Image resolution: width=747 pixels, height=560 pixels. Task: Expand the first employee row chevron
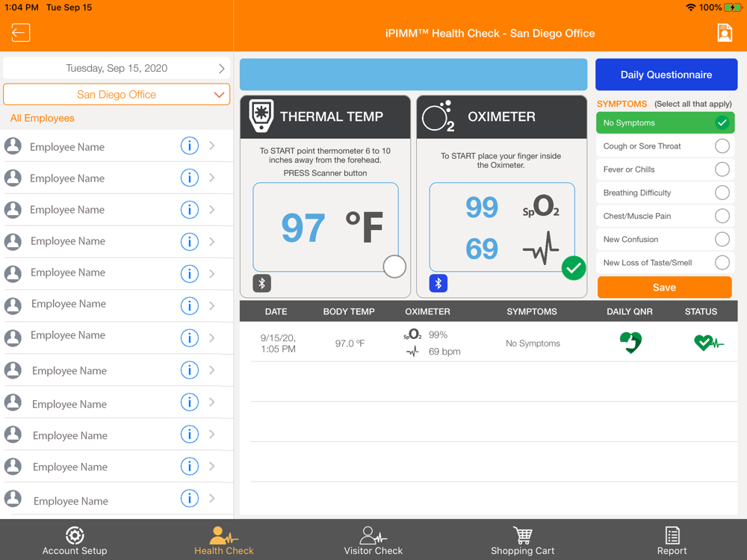pyautogui.click(x=212, y=146)
